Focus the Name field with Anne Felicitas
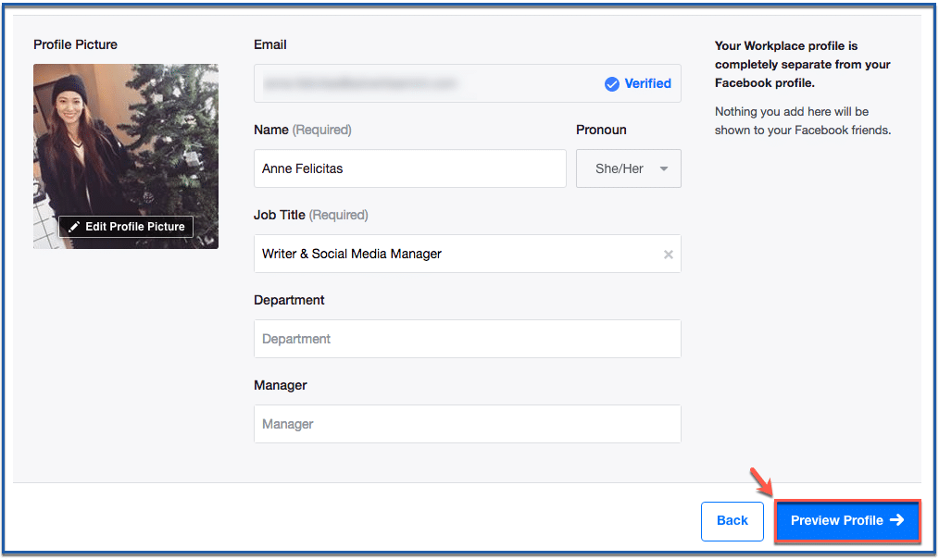 coord(409,168)
